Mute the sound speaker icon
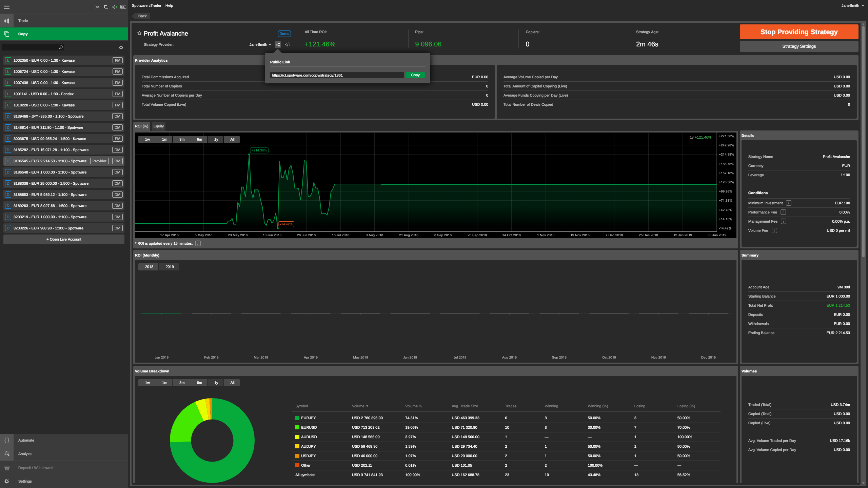Viewport: 868px width, 488px height. 115,7
